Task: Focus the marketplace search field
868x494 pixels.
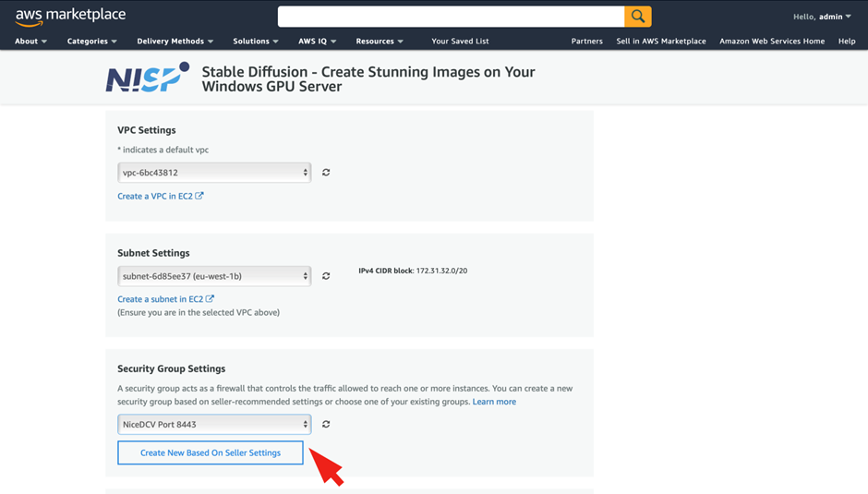Action: tap(452, 17)
